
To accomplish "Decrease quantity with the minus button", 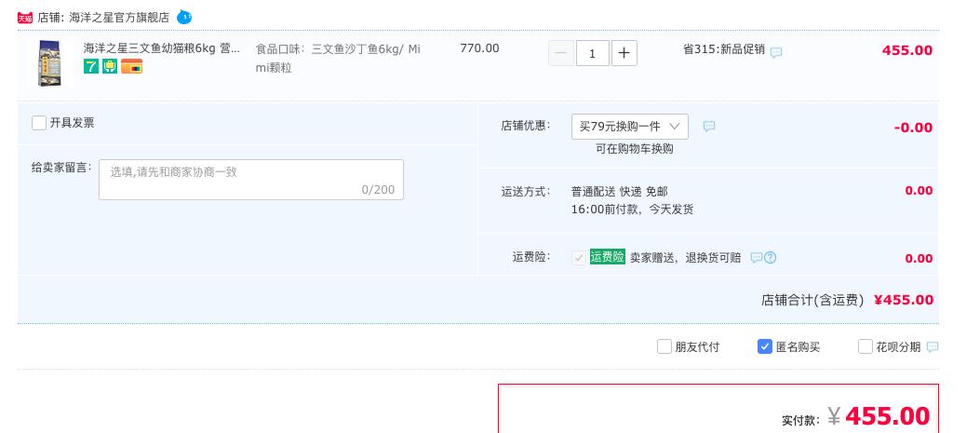I will click(x=560, y=53).
